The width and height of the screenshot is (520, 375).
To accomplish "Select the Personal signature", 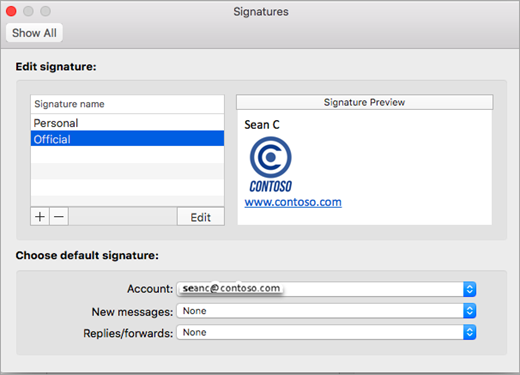I will pyautogui.click(x=127, y=123).
